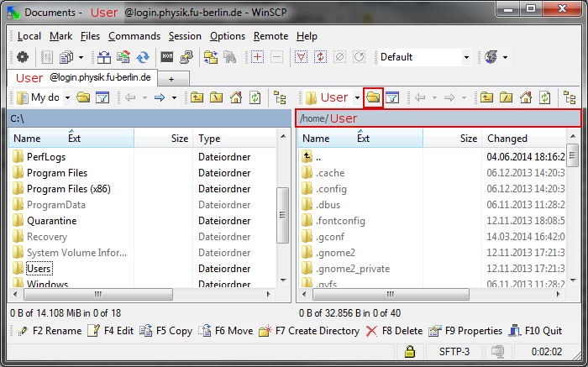Open the Local menu

point(29,36)
